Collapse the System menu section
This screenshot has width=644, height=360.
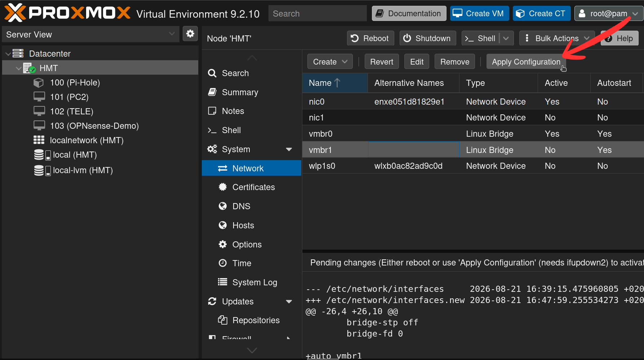coord(289,149)
